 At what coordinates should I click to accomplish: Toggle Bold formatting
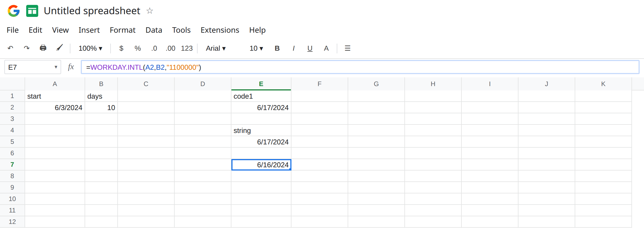277,48
